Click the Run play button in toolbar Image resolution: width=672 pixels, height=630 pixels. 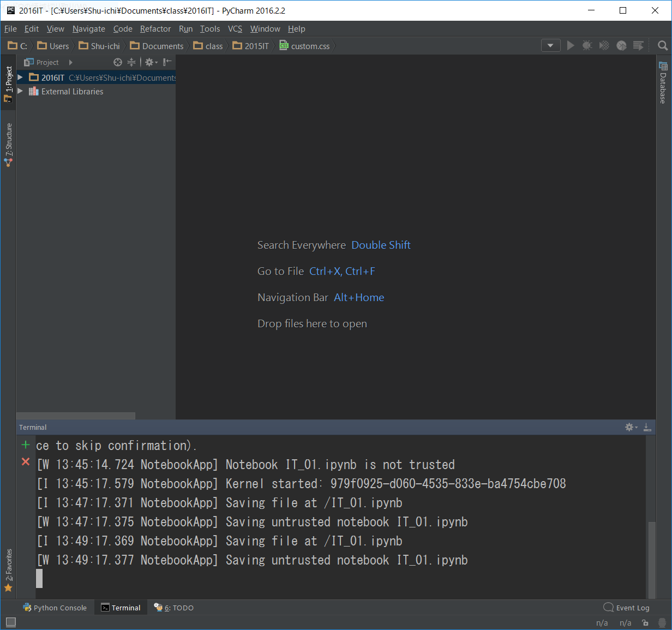coord(571,46)
